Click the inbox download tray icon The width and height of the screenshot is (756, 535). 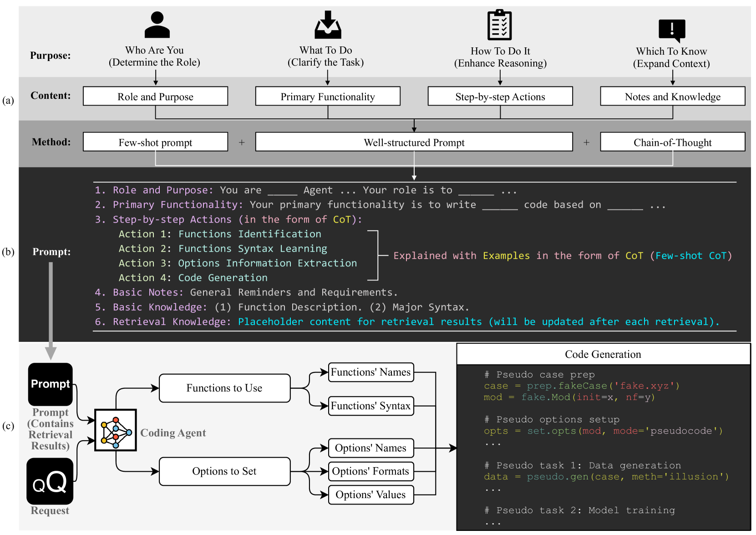pyautogui.click(x=328, y=25)
